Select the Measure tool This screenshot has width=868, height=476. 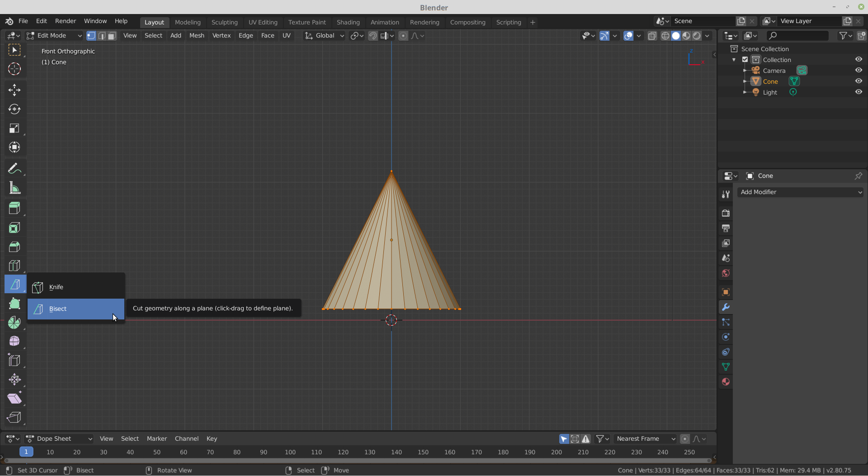coord(14,188)
